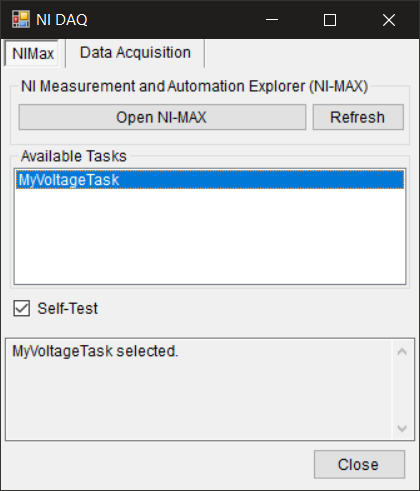420x491 pixels.
Task: Toggle the Self-Test checkbox
Action: click(22, 308)
